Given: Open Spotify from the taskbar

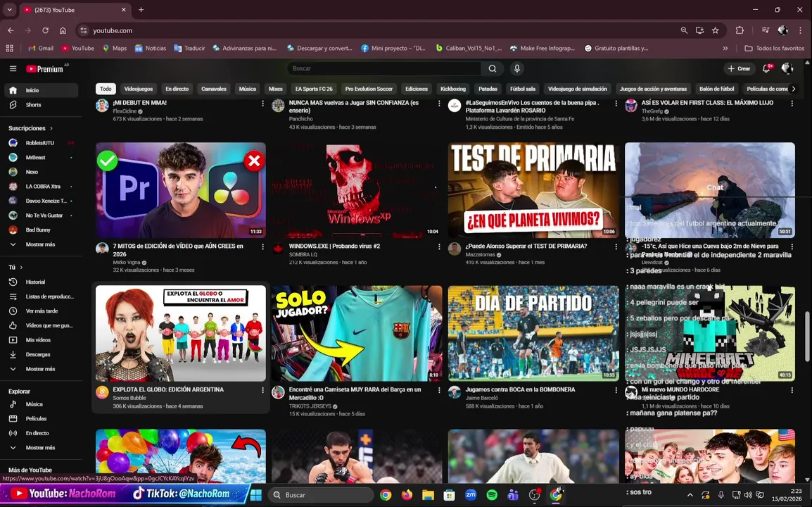Looking at the screenshot, I should tap(492, 495).
